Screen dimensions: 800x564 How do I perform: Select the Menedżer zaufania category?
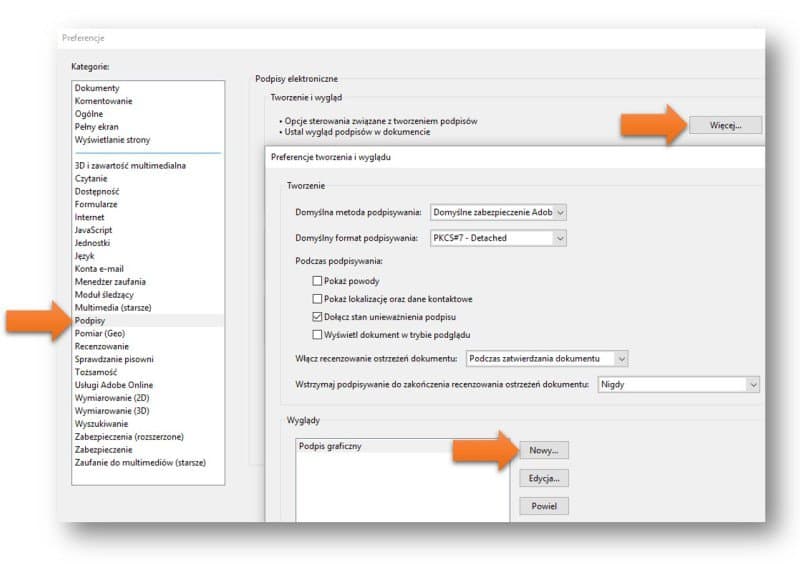coord(147,282)
